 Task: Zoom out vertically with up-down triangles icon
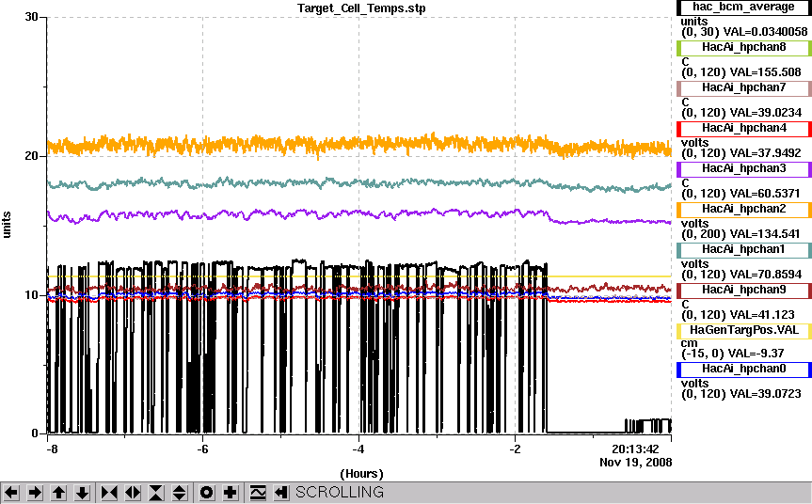(179, 492)
